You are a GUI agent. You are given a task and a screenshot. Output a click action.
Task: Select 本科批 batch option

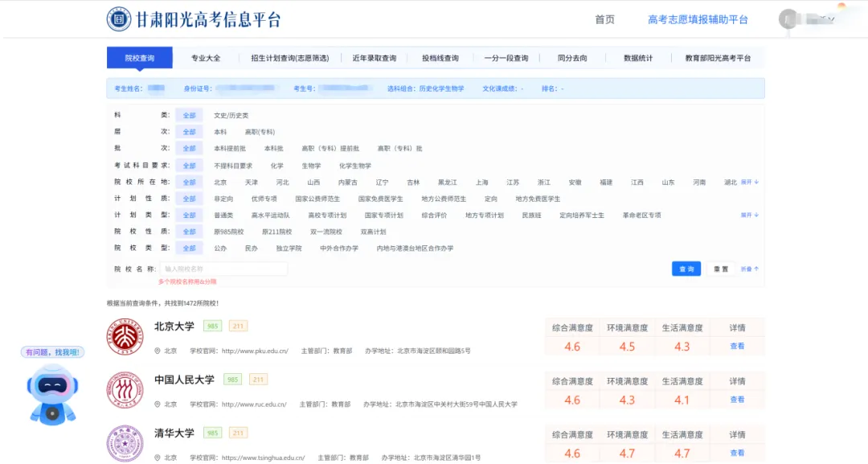273,149
